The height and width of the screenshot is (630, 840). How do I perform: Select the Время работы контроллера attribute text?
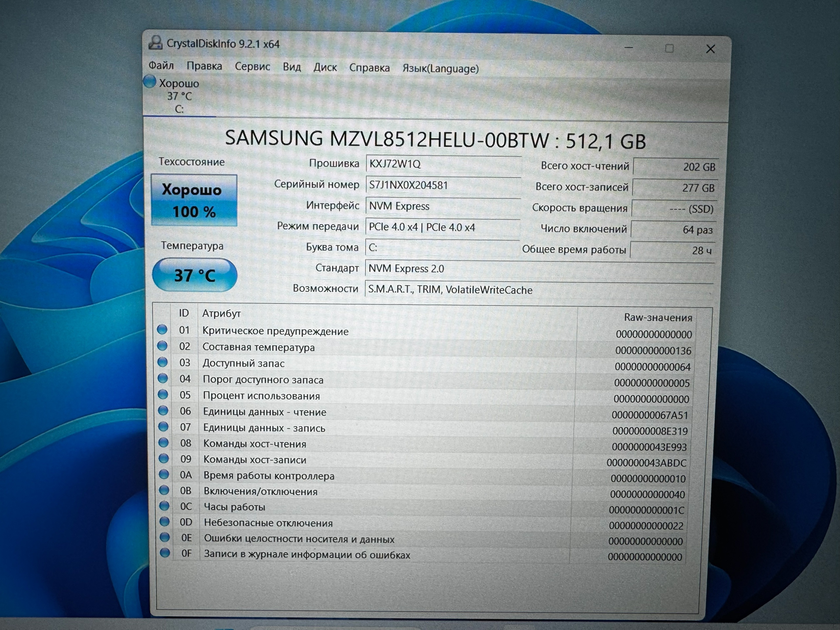pos(269,476)
